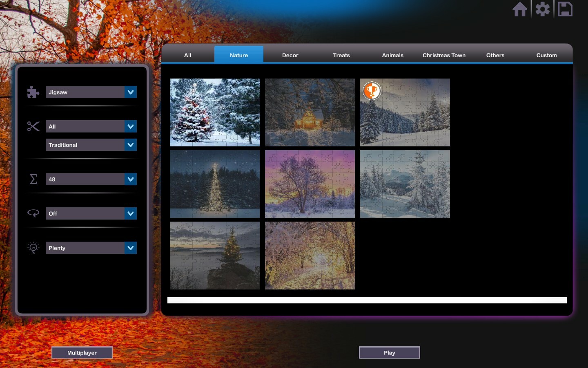Click the scissors cut style icon
The height and width of the screenshot is (368, 588).
pyautogui.click(x=33, y=126)
